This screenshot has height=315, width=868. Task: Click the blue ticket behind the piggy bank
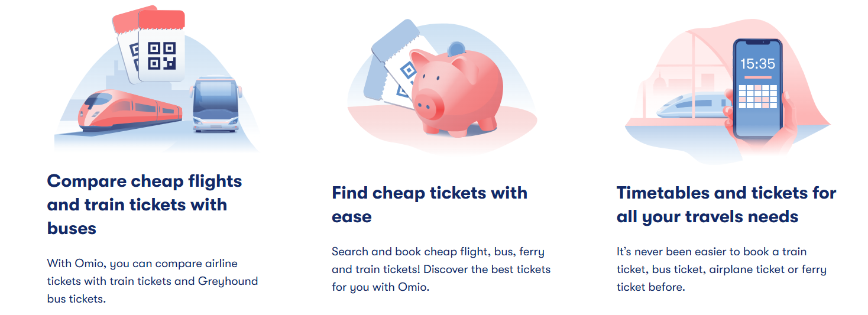pyautogui.click(x=393, y=64)
